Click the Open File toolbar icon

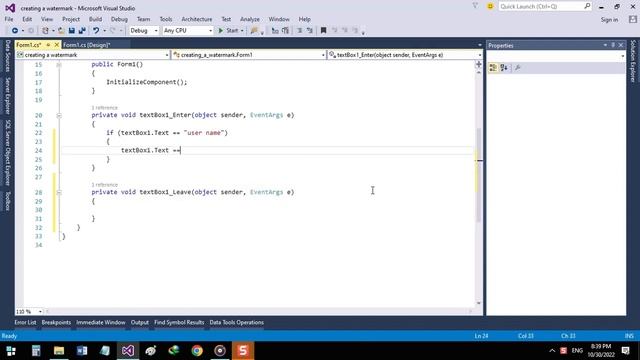[61, 31]
